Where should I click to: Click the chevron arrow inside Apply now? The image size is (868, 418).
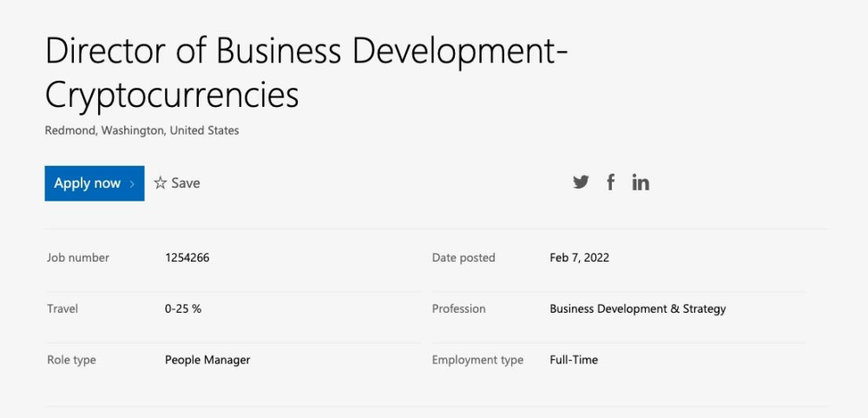tap(132, 184)
